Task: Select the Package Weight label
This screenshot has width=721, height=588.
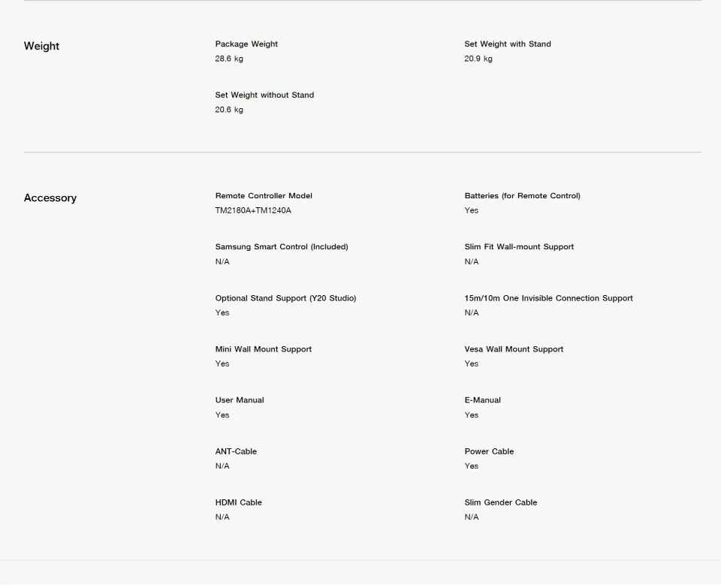Action: click(246, 44)
